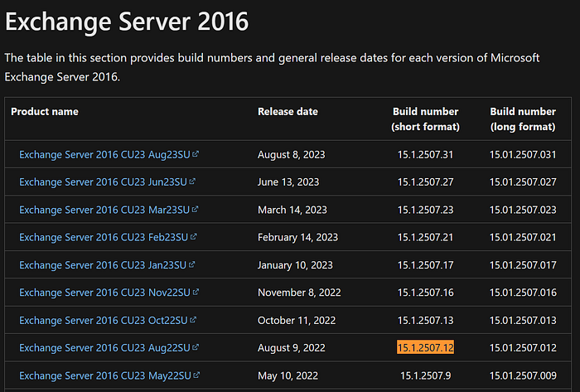This screenshot has height=392, width=580.
Task: Click release date February 14, 2023
Action: coord(297,237)
